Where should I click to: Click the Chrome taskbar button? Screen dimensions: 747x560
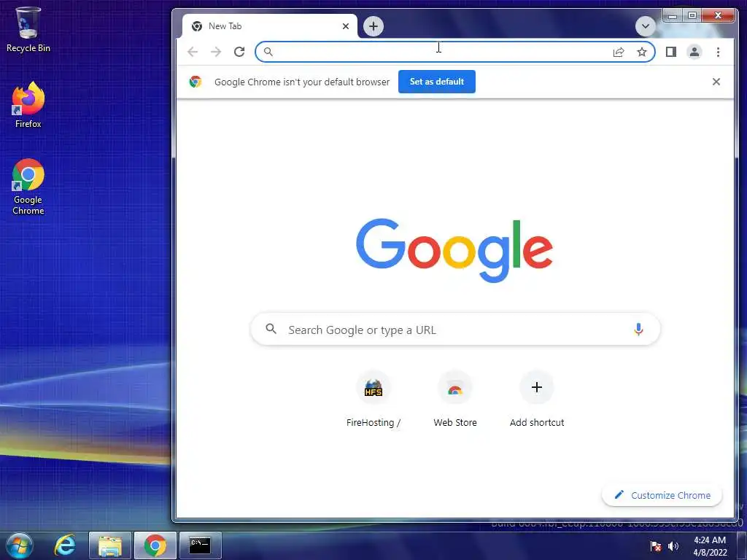[155, 545]
